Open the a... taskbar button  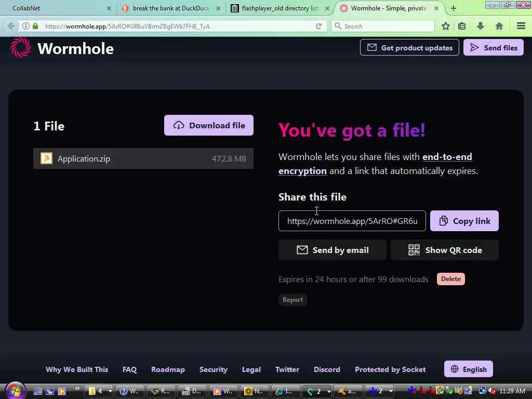pos(348,391)
